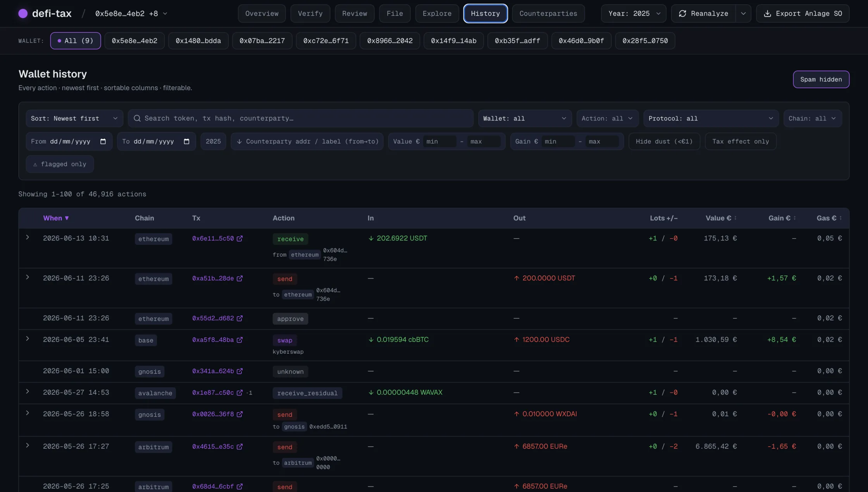Expand the 2026-06-05 23:41 swap row
Screen dimensions: 868x492
pyautogui.click(x=28, y=339)
